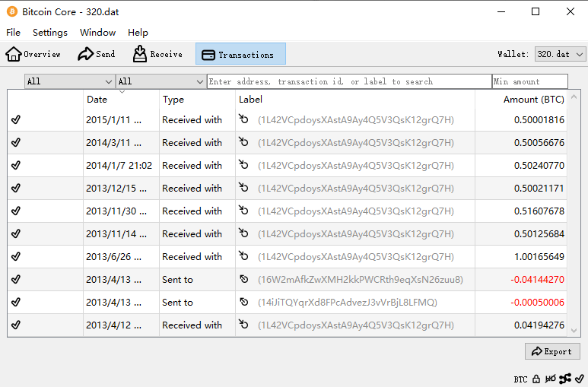Click the BTC unit display in status bar
The image size is (588, 387).
coord(520,379)
